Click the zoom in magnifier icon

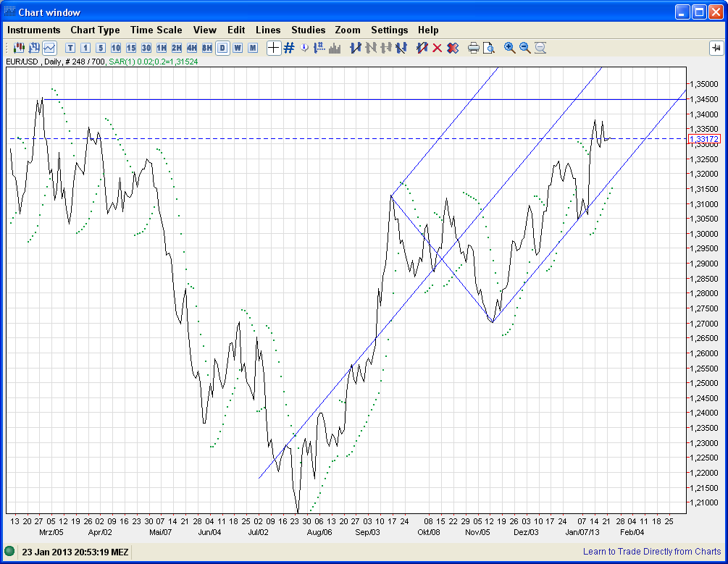510,48
